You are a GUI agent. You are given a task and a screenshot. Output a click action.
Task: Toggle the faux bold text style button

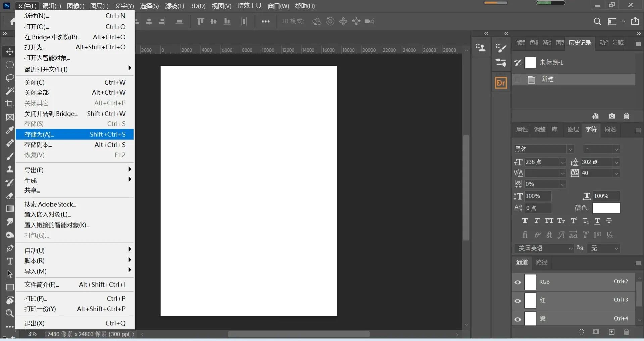coord(525,221)
